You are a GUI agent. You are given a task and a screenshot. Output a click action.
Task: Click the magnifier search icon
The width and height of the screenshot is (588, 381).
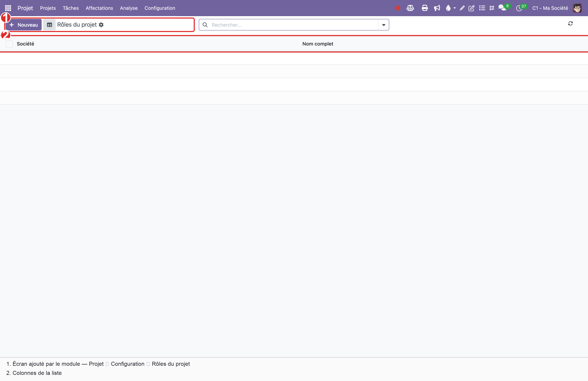[x=205, y=25]
